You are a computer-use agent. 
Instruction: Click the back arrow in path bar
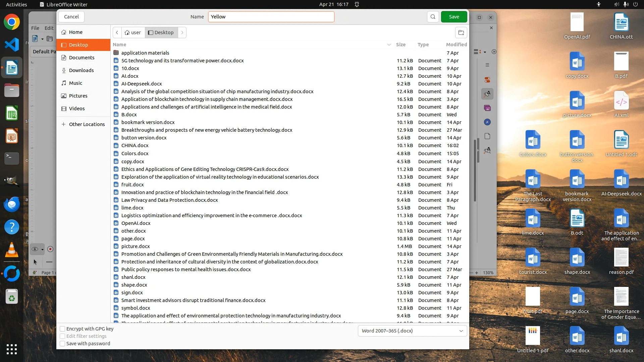(x=117, y=33)
